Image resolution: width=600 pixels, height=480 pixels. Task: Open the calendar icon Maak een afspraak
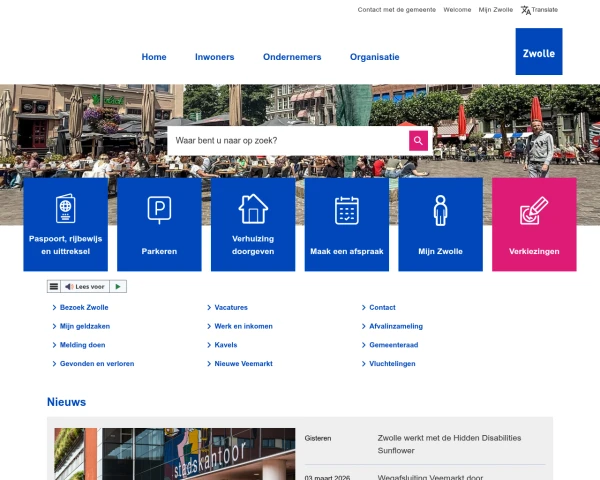[x=346, y=210]
